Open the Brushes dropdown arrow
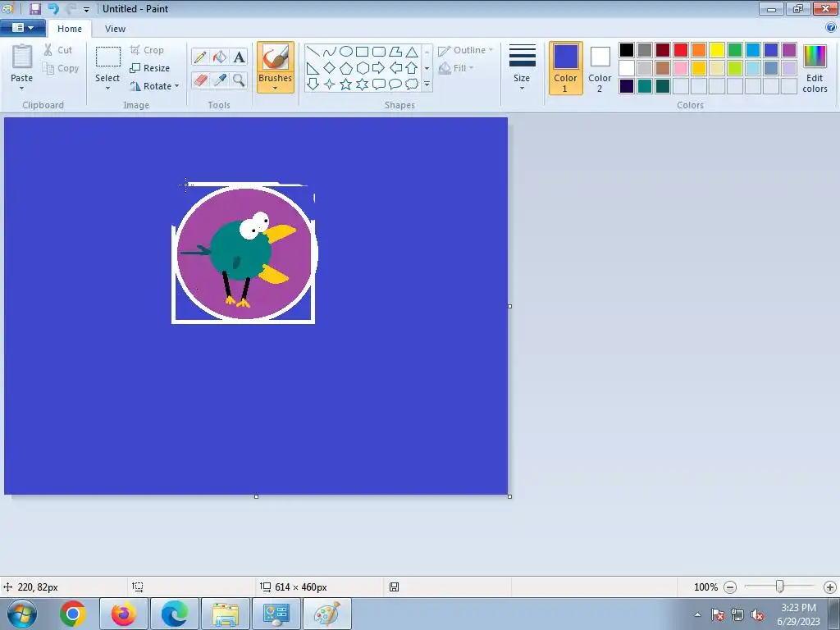840x630 pixels. coord(276,89)
